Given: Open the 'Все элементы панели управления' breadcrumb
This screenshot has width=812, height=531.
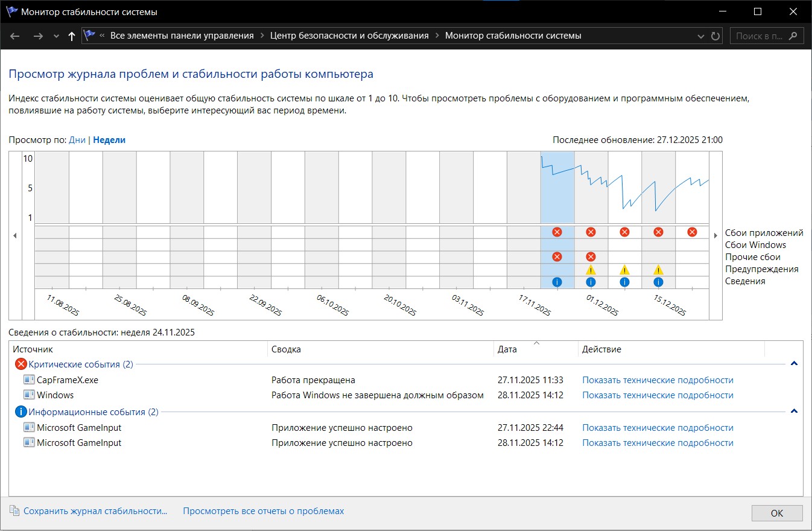Looking at the screenshot, I should [182, 36].
